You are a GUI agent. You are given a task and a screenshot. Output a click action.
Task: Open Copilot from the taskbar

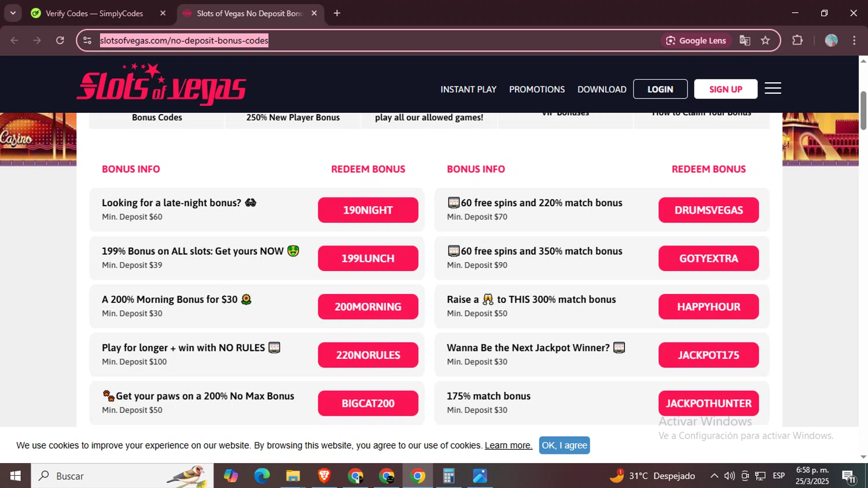point(231,476)
